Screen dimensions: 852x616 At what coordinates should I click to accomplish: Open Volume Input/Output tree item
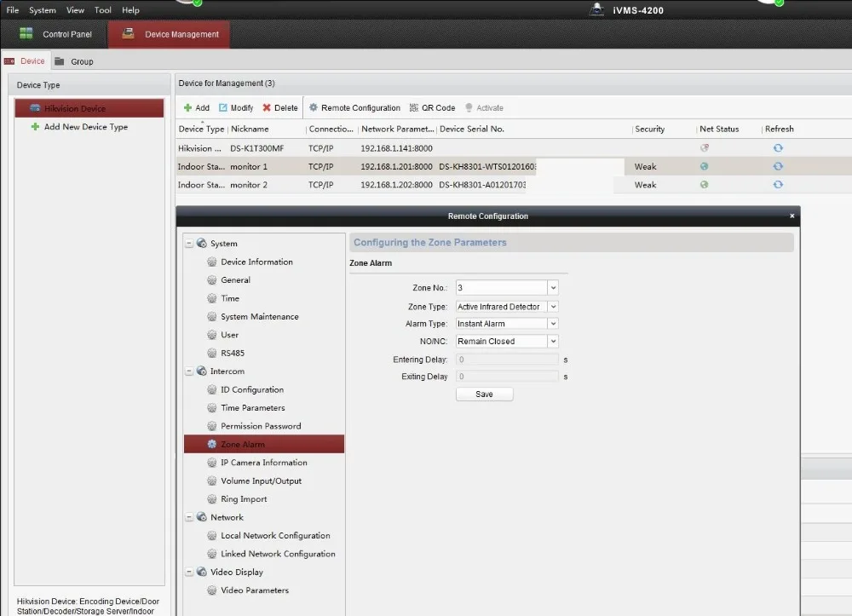click(x=261, y=481)
